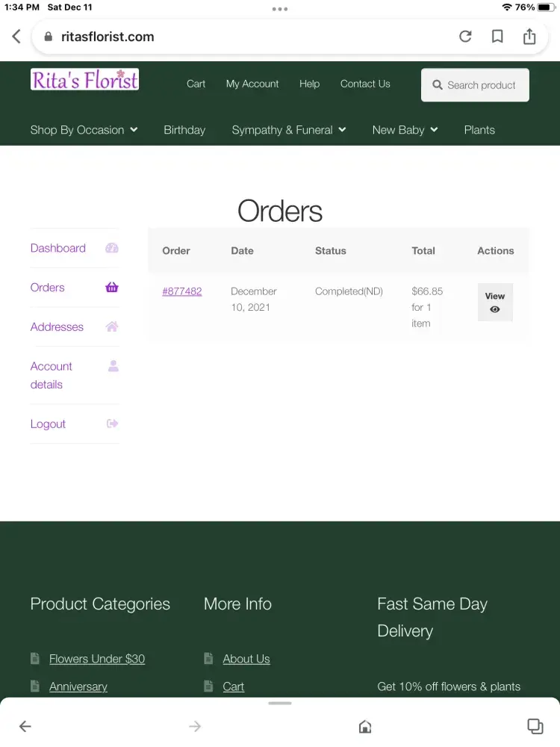Click the View order button
Image resolution: width=560 pixels, height=747 pixels.
coord(495,302)
